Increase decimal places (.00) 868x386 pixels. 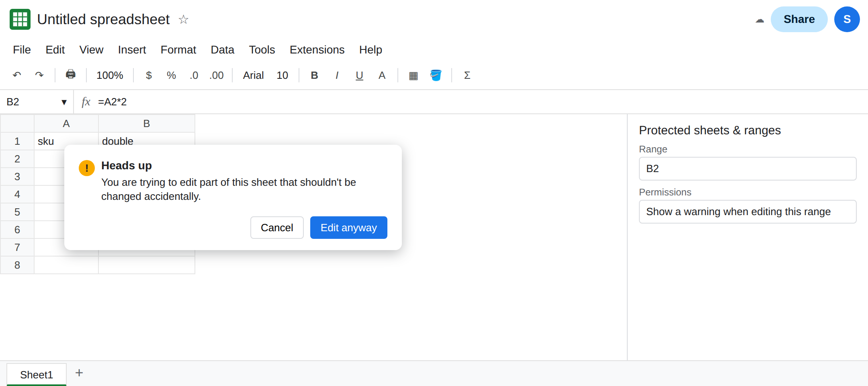pos(217,75)
